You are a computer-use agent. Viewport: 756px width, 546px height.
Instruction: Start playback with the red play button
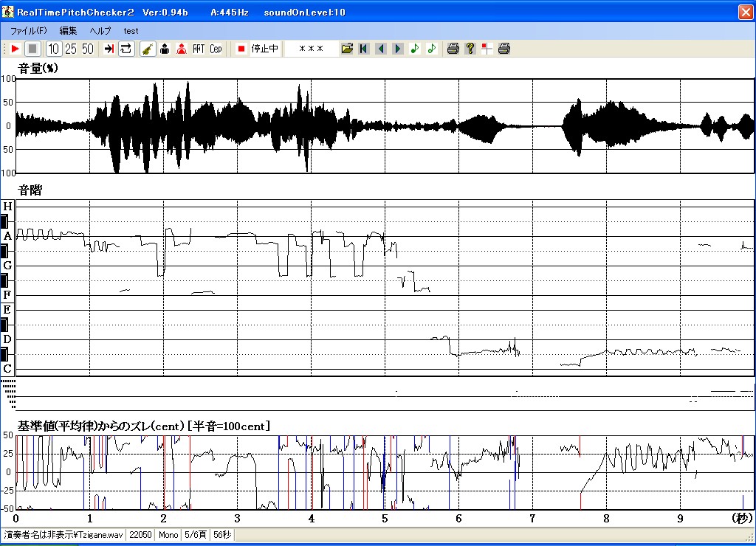coord(15,49)
